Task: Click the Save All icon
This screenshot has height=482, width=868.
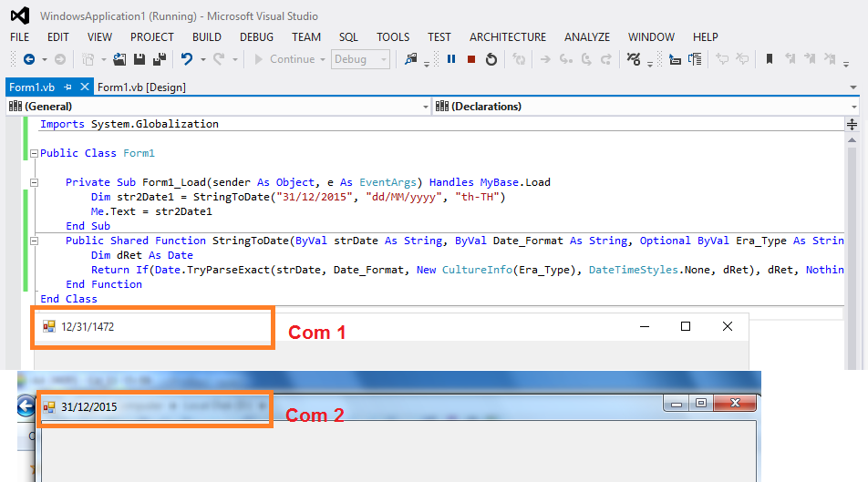Action: pos(160,59)
